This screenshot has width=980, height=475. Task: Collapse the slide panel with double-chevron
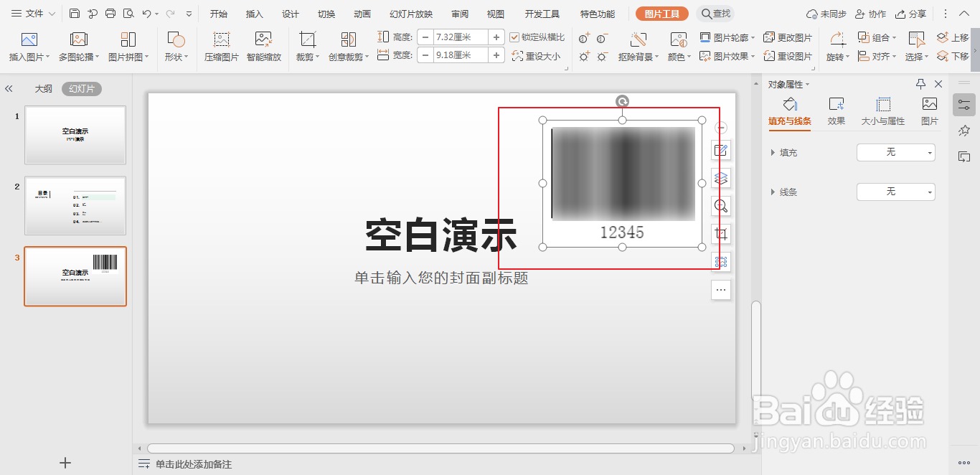click(x=9, y=89)
